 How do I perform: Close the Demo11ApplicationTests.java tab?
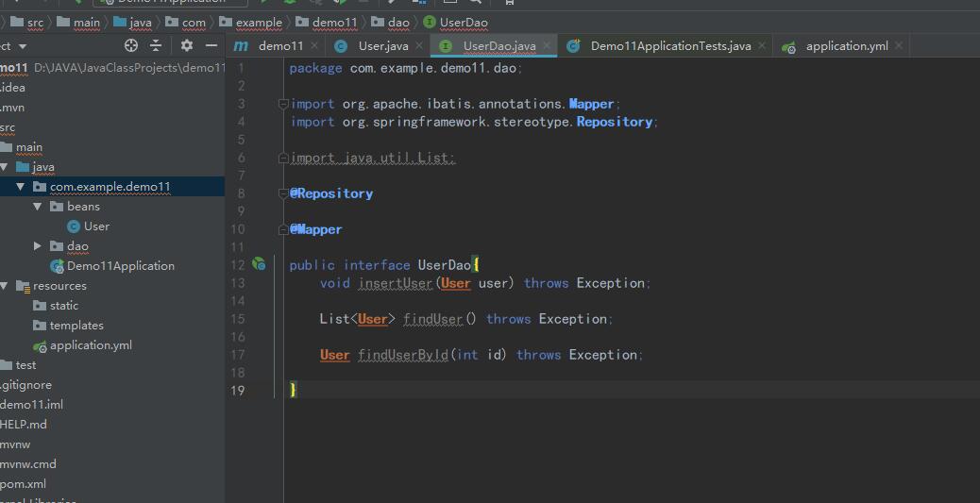[761, 45]
